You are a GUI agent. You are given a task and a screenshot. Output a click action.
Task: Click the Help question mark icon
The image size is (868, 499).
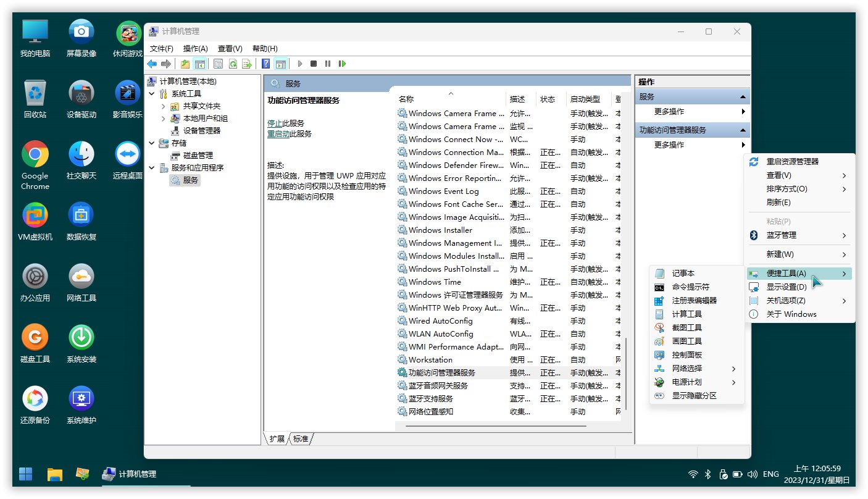click(265, 64)
